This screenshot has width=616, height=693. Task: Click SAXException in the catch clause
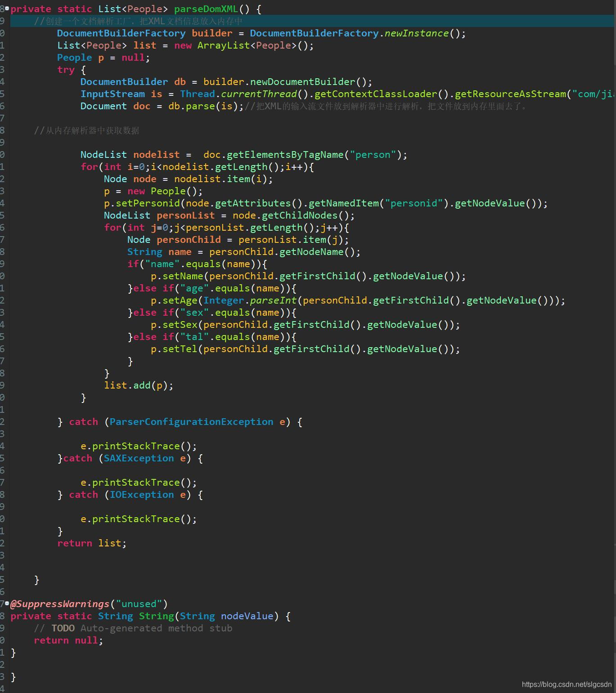point(139,458)
